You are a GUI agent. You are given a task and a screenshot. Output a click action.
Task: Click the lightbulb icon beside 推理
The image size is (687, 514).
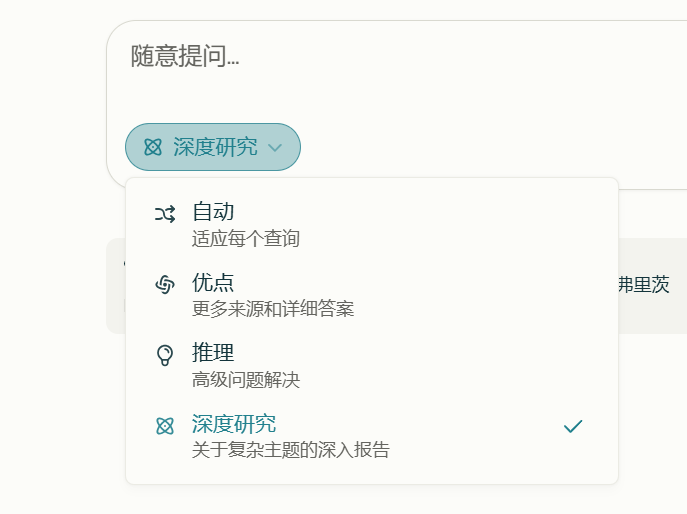pyautogui.click(x=165, y=355)
